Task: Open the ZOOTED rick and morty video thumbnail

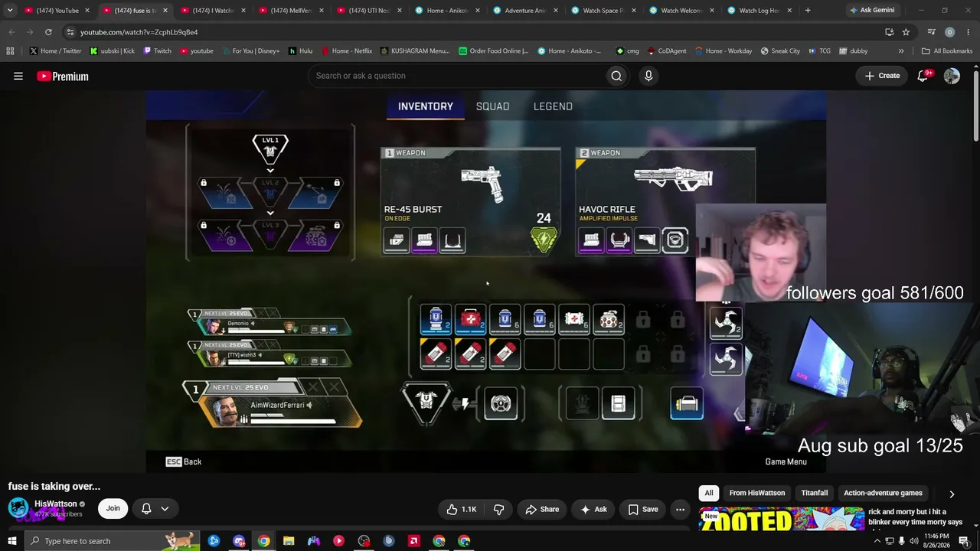Action: click(781, 519)
